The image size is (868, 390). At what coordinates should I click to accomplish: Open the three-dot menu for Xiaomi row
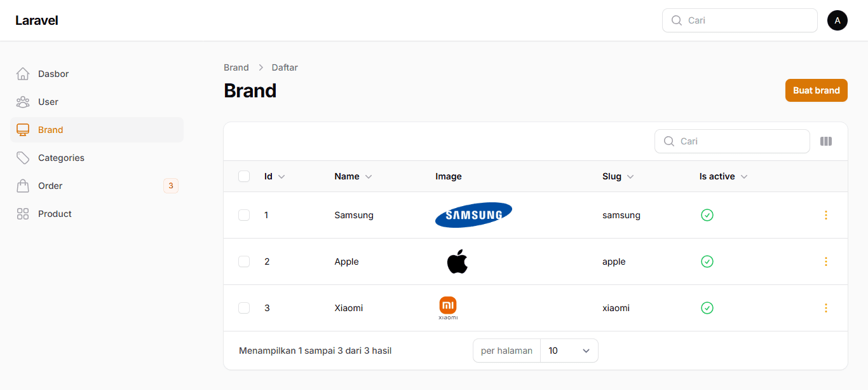[826, 308]
